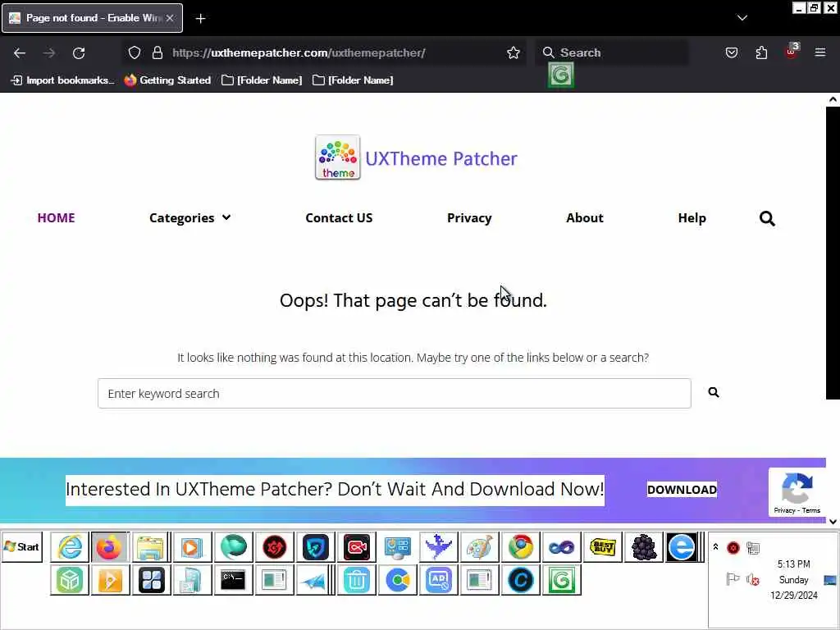840x630 pixels.
Task: Open Windows Explorer folder taskbar icon
Action: 150,547
